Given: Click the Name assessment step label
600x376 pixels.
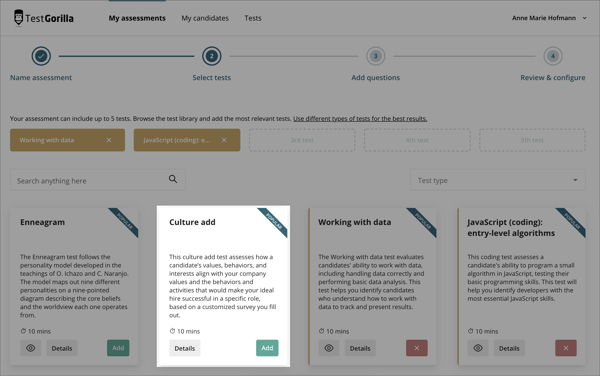Looking at the screenshot, I should (x=41, y=78).
